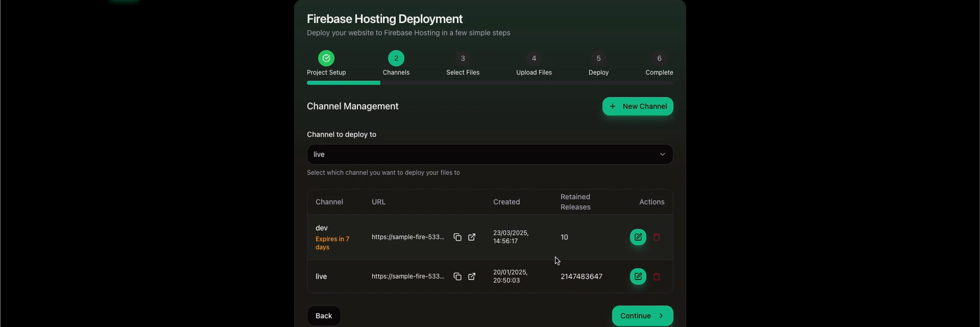The height and width of the screenshot is (327, 980).
Task: Click the Channels step label
Action: pos(396,72)
